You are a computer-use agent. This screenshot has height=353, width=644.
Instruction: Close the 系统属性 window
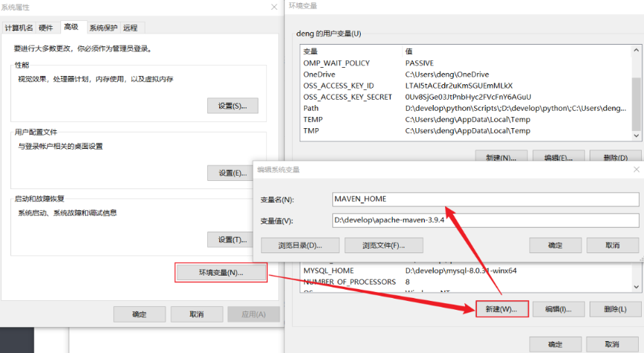pos(274,7)
